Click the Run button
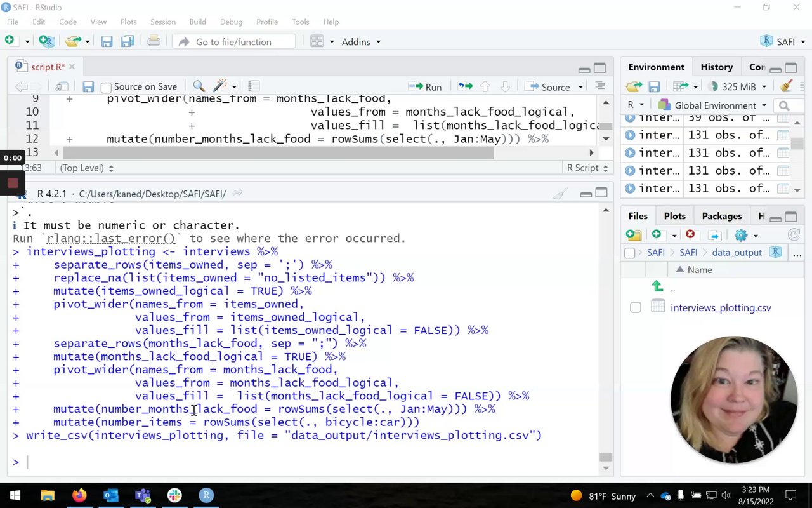Screen dimensions: 812x508 click(x=425, y=87)
